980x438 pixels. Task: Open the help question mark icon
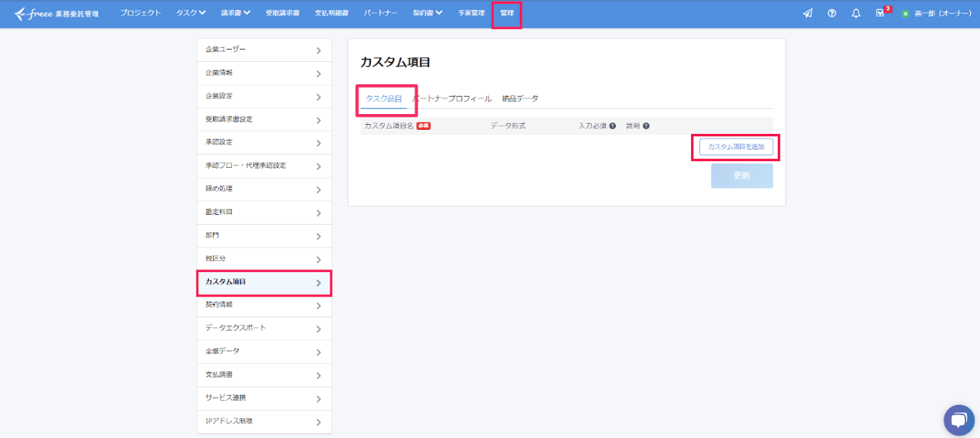832,13
